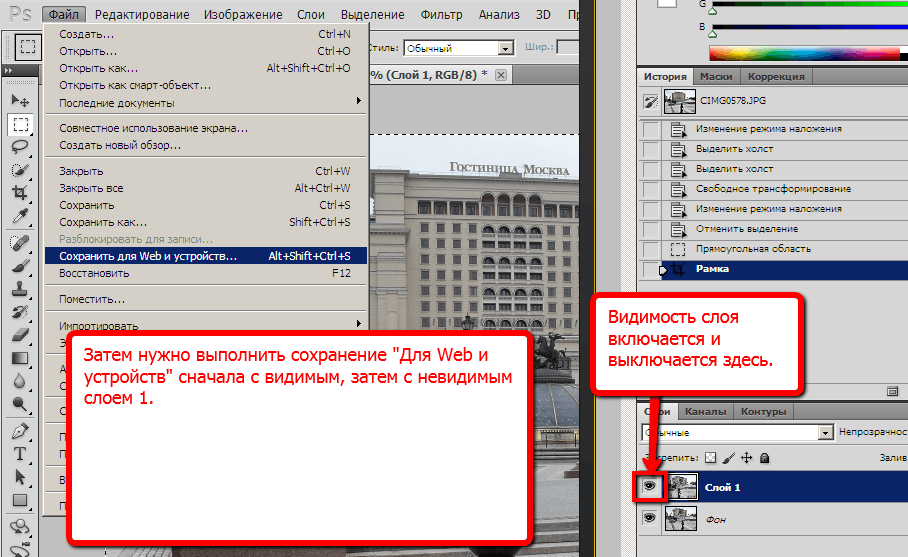This screenshot has width=908, height=557.
Task: Select the Blur tool
Action: [20, 381]
